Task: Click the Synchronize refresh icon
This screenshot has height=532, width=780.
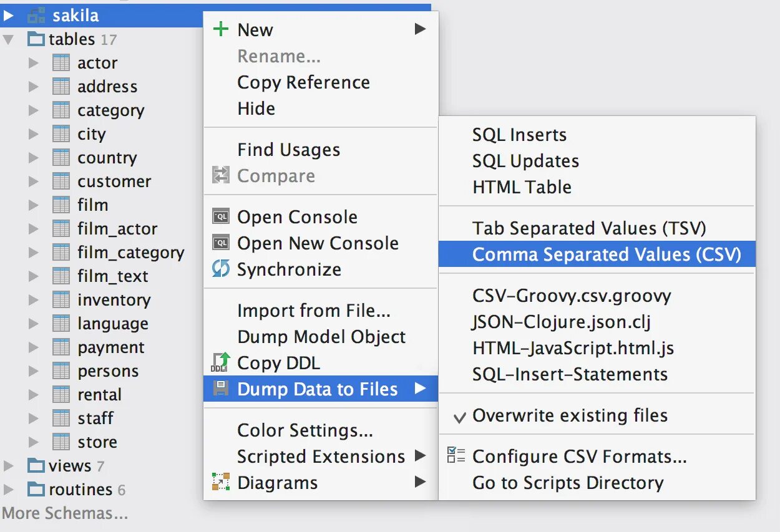Action: click(x=221, y=269)
